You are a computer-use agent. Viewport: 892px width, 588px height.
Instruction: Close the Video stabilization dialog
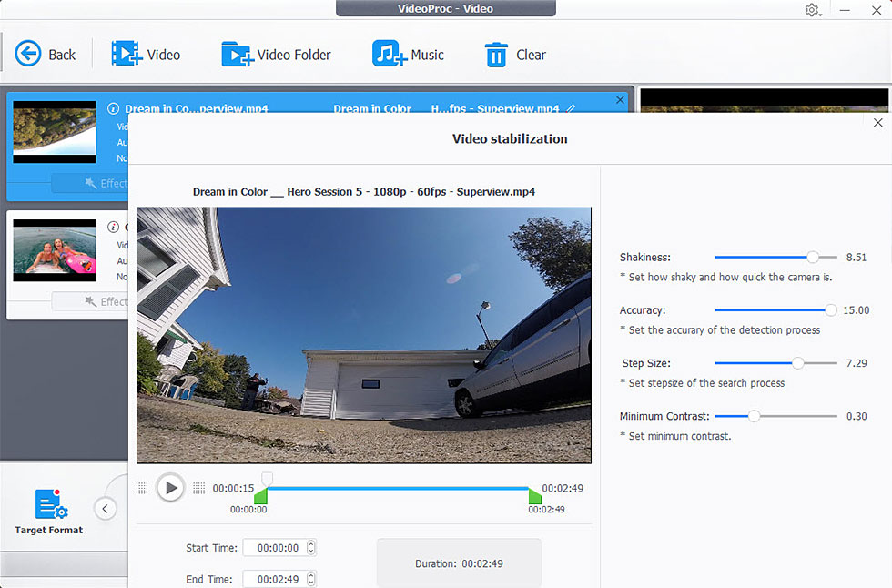[x=877, y=122]
